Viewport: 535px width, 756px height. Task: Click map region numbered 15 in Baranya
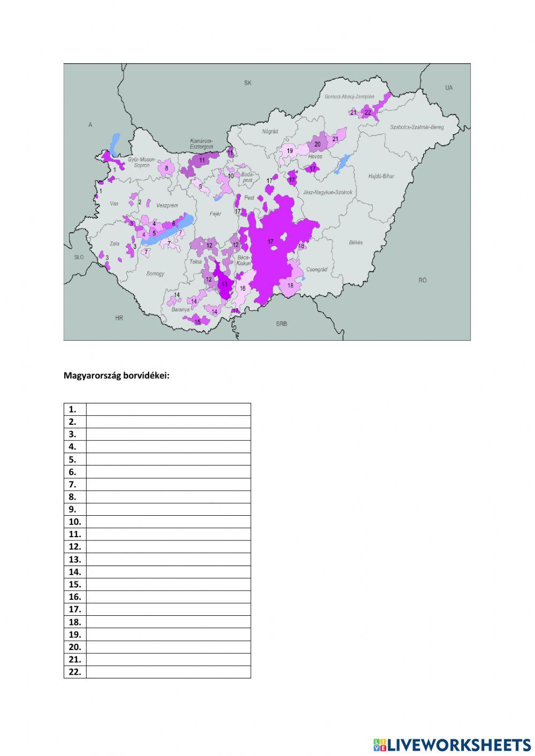(197, 322)
